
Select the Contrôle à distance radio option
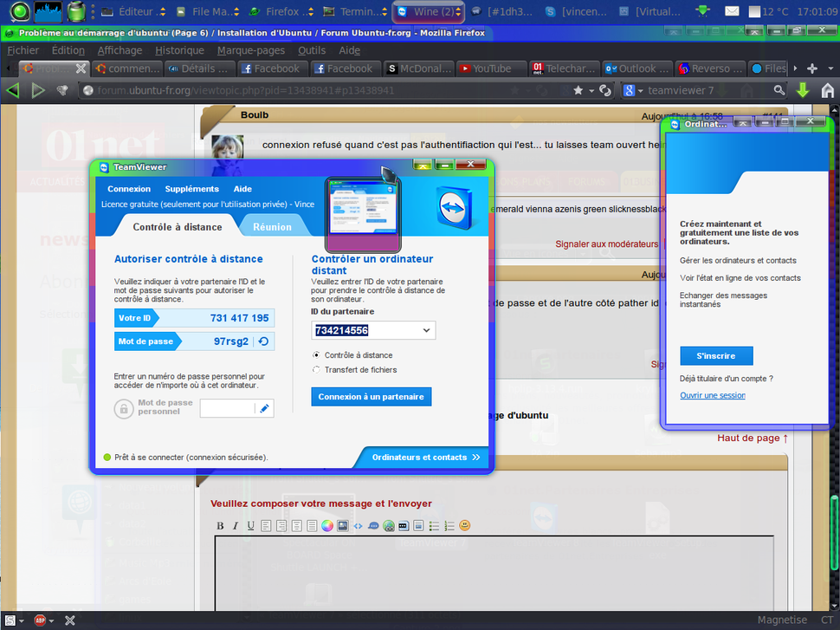[x=317, y=355]
